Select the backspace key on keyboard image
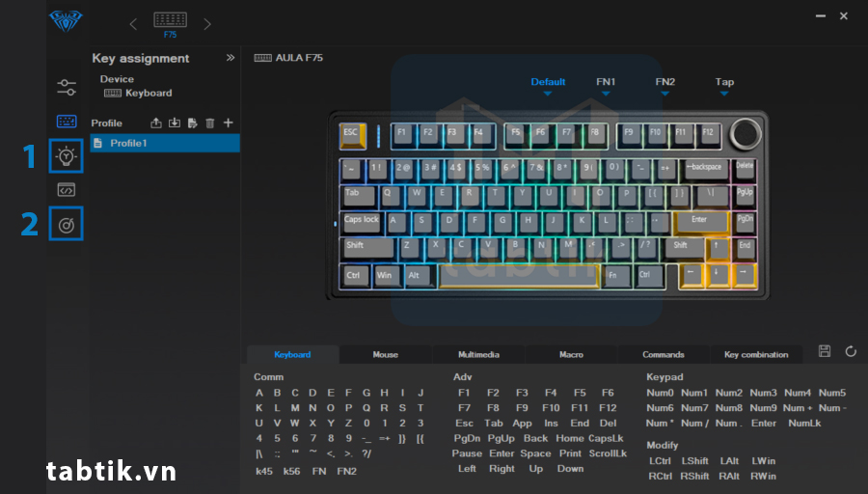The image size is (868, 494). 704,169
